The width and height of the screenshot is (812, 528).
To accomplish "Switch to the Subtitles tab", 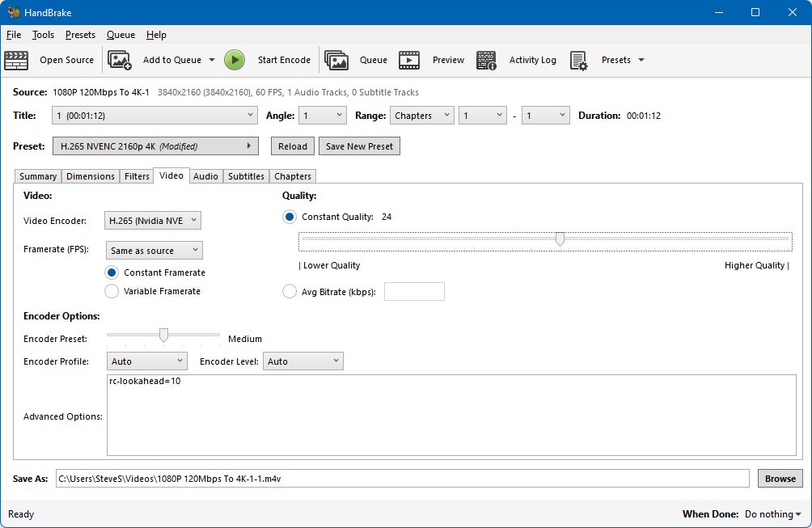I will [x=246, y=176].
